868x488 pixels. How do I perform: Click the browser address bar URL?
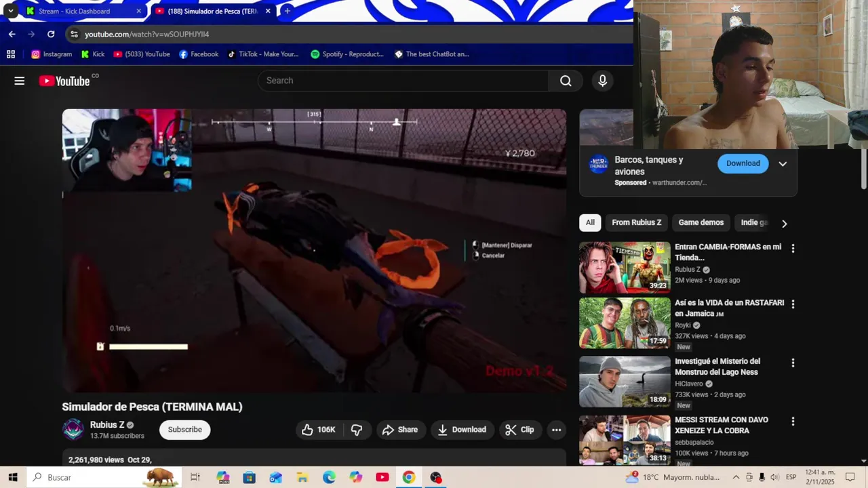pyautogui.click(x=147, y=34)
